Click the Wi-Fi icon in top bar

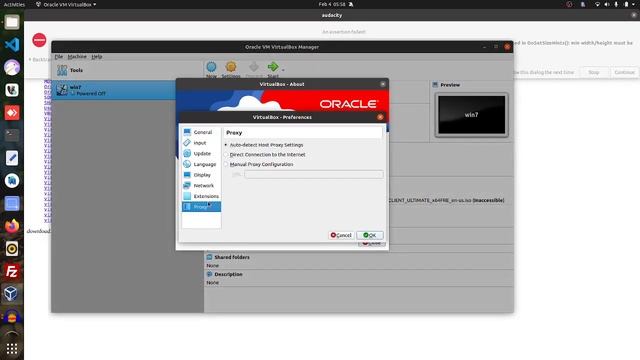597,4
